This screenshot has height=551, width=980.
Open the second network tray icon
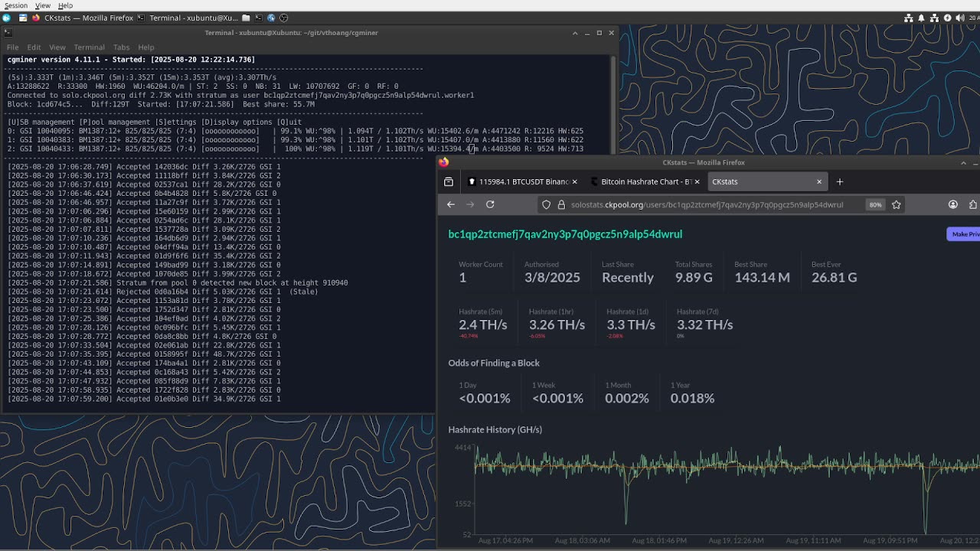pos(934,18)
